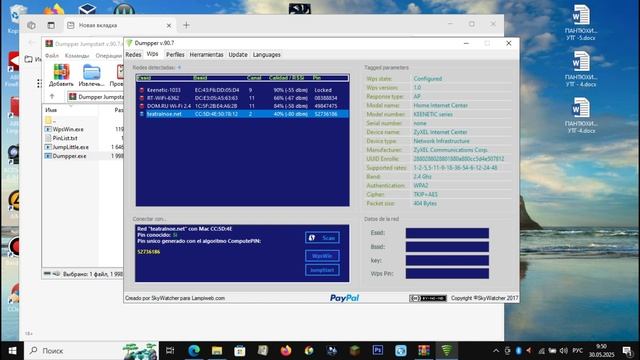Close the Новая вкладка browser tab

click(169, 25)
